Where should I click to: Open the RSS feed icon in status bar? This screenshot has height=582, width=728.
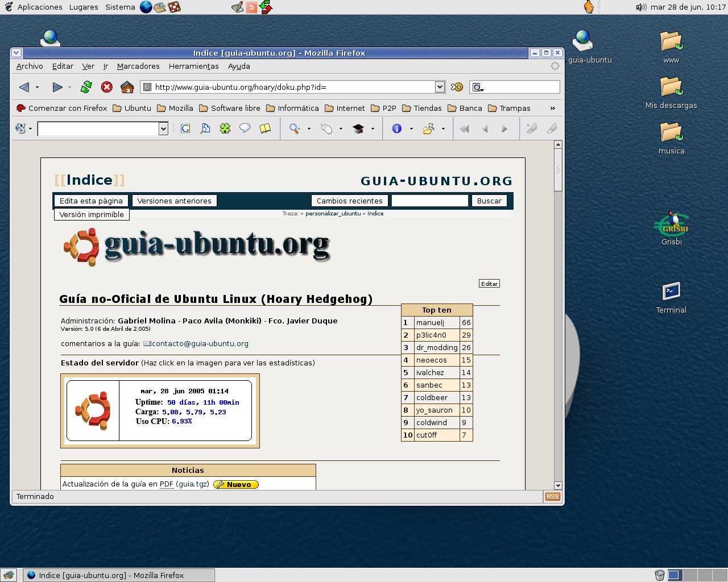tap(552, 497)
